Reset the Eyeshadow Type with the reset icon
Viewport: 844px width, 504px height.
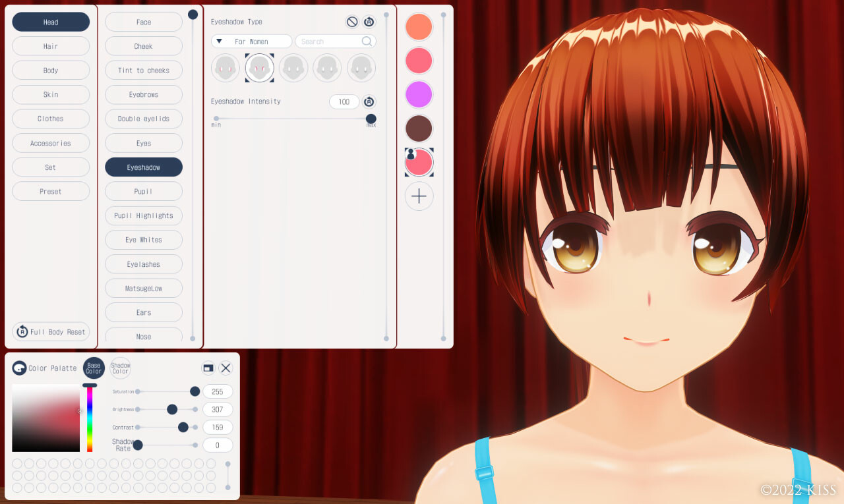(369, 21)
